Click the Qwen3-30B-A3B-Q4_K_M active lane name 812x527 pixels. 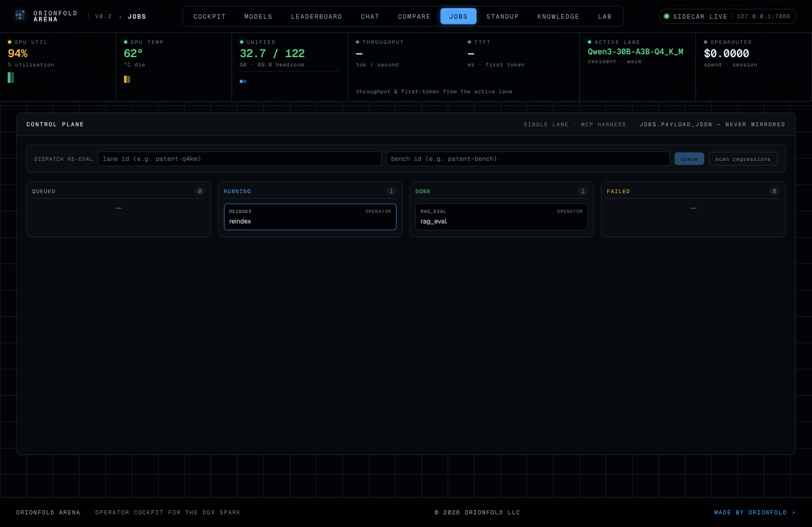[x=635, y=52]
